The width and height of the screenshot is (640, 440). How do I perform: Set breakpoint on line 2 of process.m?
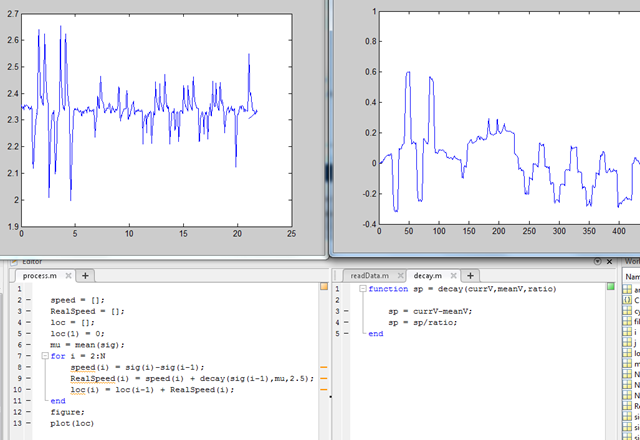[28, 300]
